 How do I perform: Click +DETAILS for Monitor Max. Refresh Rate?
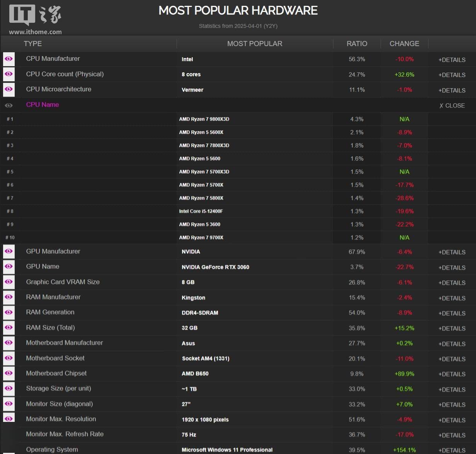pyautogui.click(x=452, y=435)
